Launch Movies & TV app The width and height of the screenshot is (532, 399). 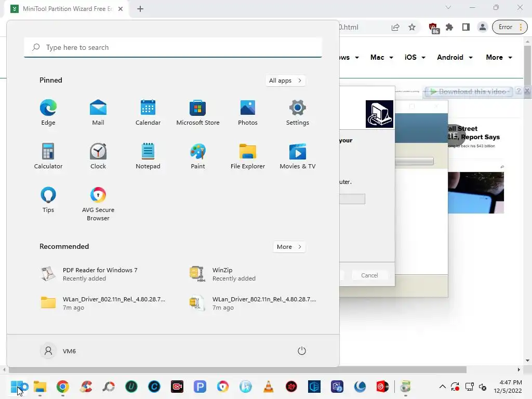(x=298, y=156)
